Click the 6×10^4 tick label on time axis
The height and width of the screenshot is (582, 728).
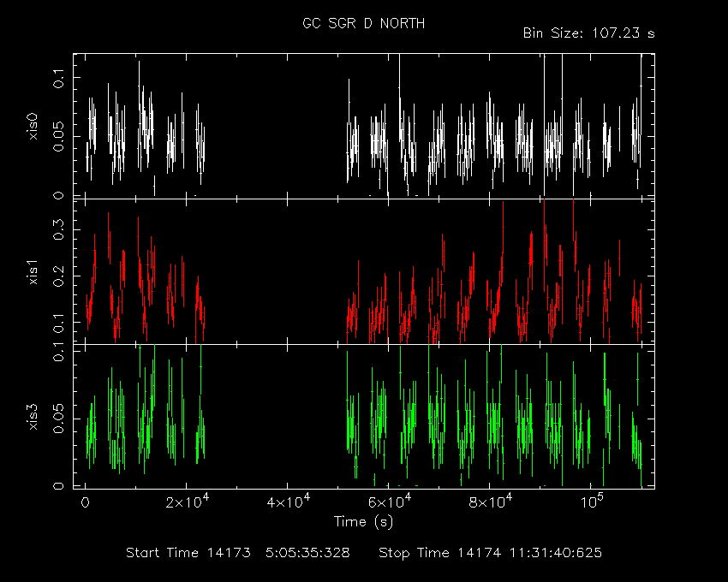(390, 502)
